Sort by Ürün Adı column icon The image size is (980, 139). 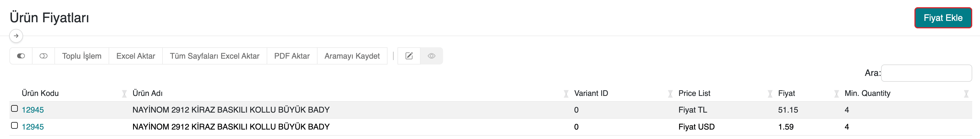pyautogui.click(x=566, y=94)
